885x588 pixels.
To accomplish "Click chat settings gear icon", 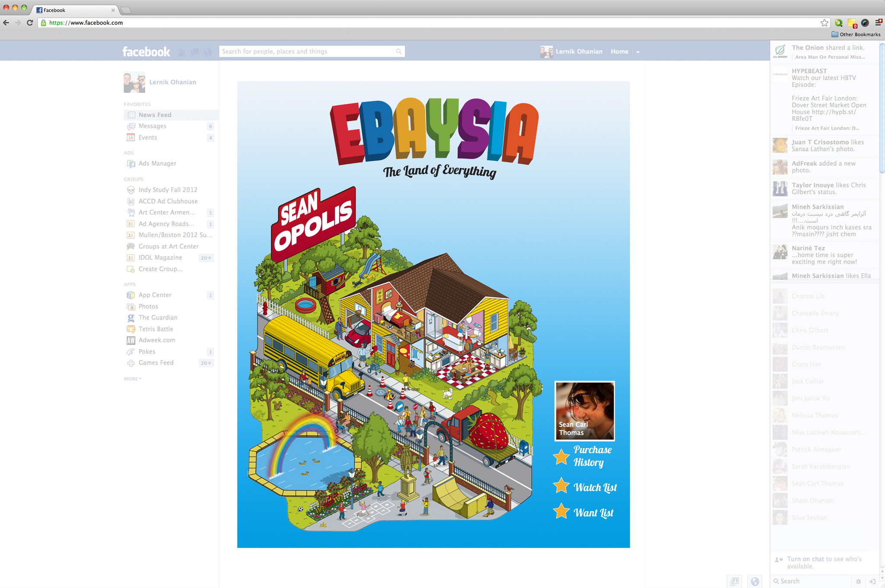I will pos(858,582).
